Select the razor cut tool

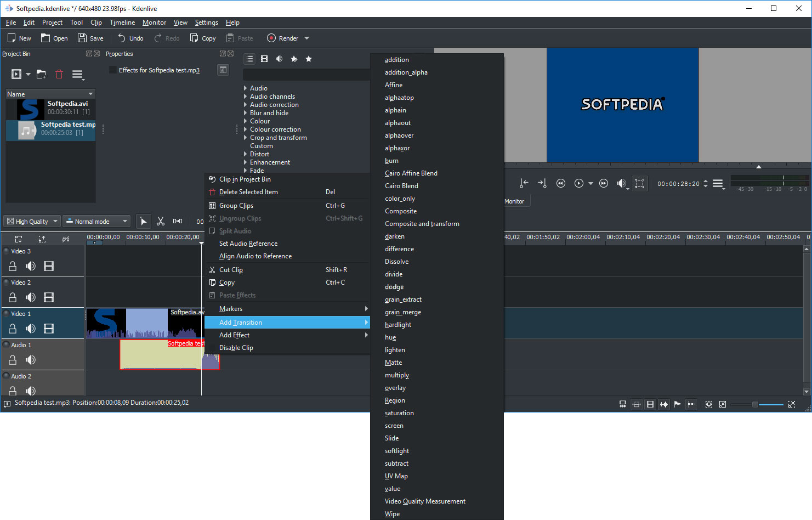pyautogui.click(x=161, y=221)
